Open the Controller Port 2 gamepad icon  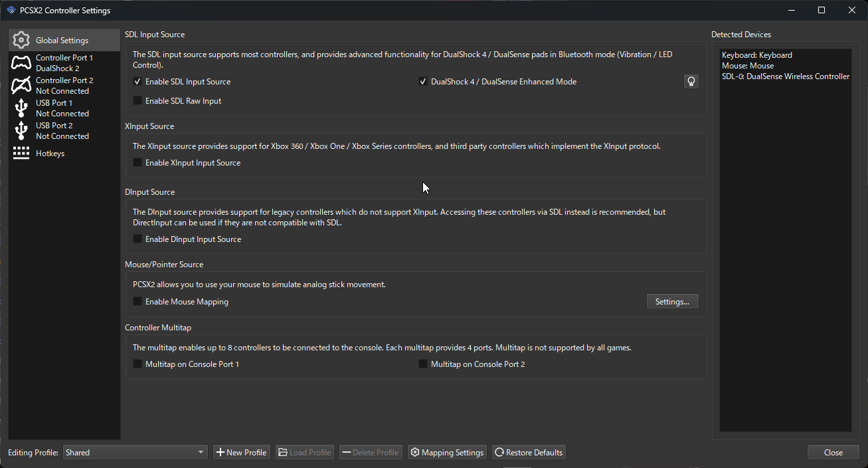tap(21, 86)
